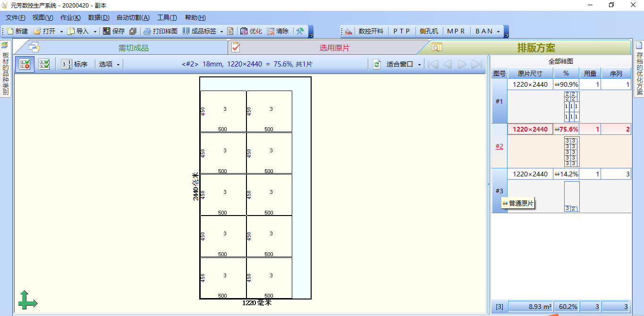Click 原片尺寸 column header
The image size is (644, 316).
[x=530, y=74]
